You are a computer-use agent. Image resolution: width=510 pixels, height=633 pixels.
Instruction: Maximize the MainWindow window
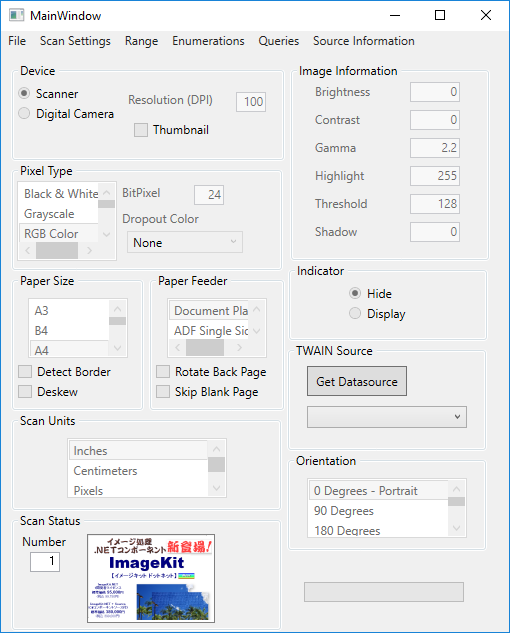(440, 15)
